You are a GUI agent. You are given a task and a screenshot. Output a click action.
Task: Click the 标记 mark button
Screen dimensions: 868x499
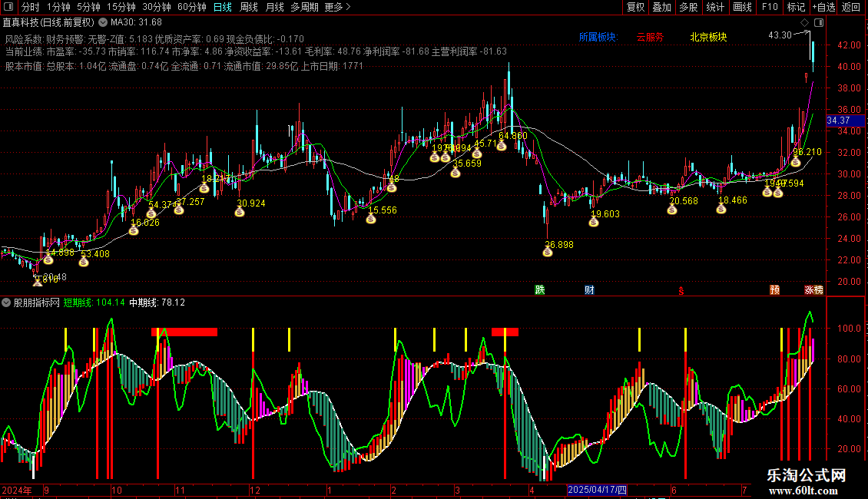coord(796,7)
